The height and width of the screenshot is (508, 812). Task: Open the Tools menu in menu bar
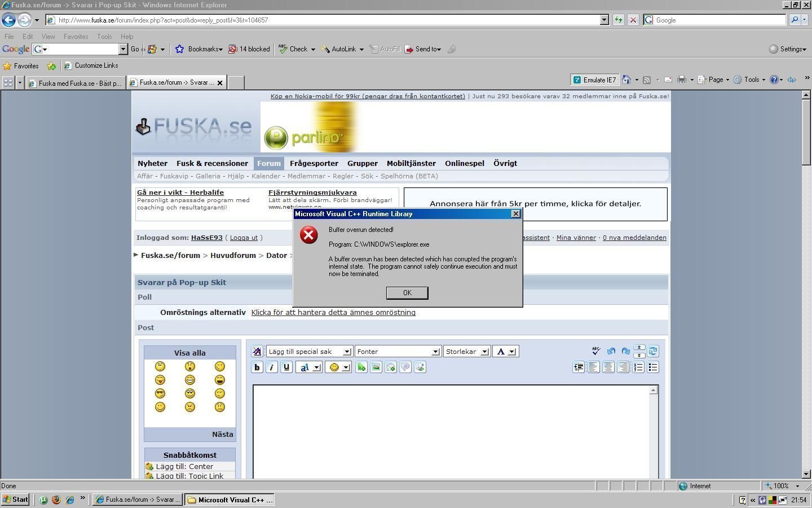pos(104,37)
